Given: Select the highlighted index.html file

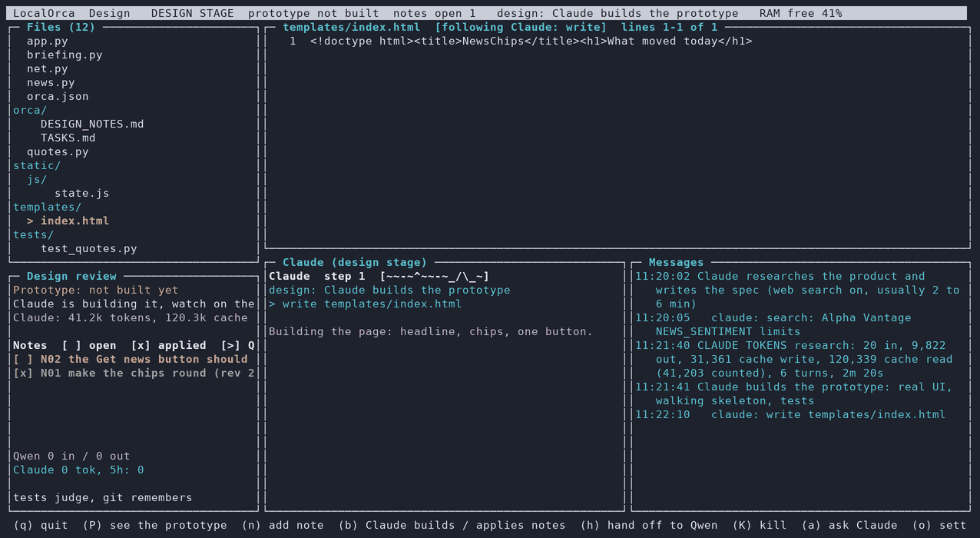Looking at the screenshot, I should (x=68, y=221).
